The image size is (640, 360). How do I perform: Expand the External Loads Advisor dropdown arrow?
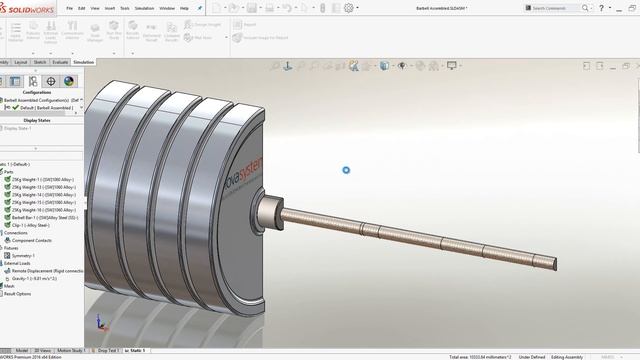pos(51,53)
